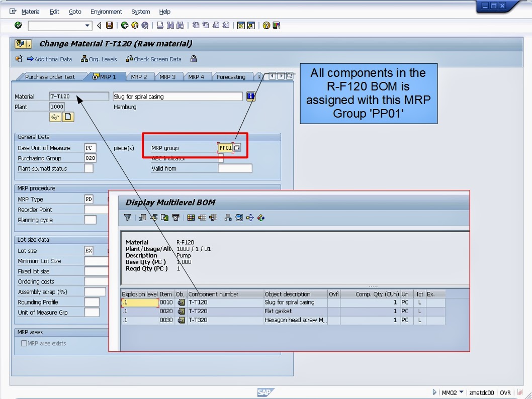Click the Generate Shortcut icon
The image size is (532, 399).
(x=251, y=26)
